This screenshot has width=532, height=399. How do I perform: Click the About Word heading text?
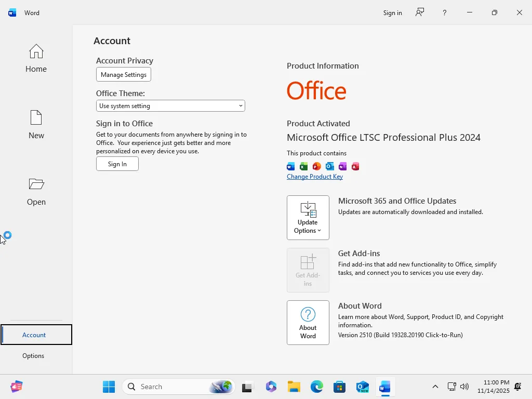point(360,305)
